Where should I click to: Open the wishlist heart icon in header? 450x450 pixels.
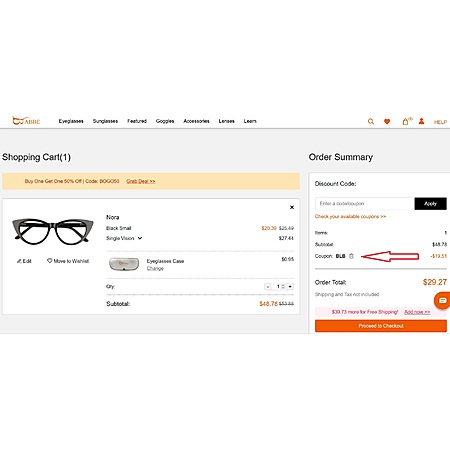(x=387, y=122)
